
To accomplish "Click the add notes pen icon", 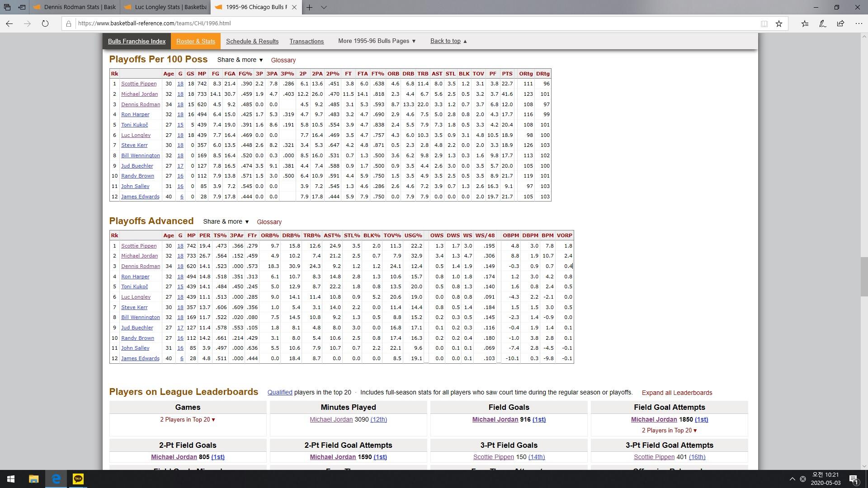I will click(x=823, y=23).
